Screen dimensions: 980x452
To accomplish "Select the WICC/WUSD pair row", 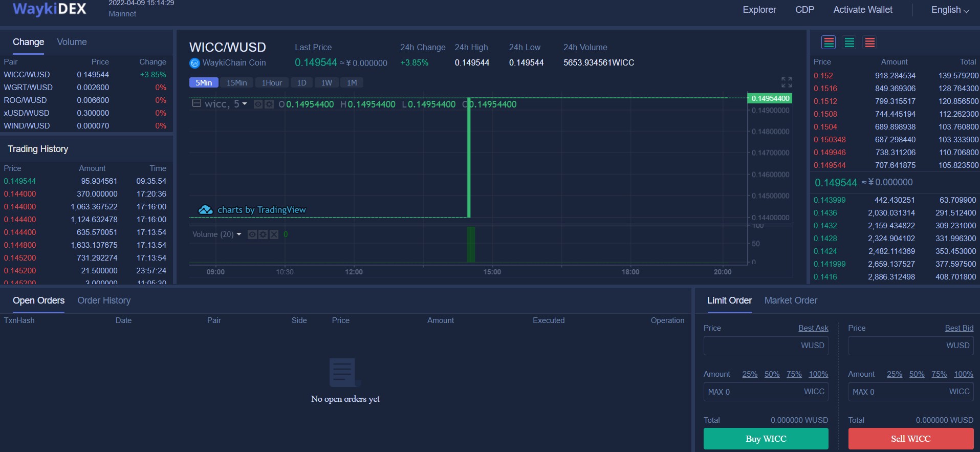I will click(85, 75).
